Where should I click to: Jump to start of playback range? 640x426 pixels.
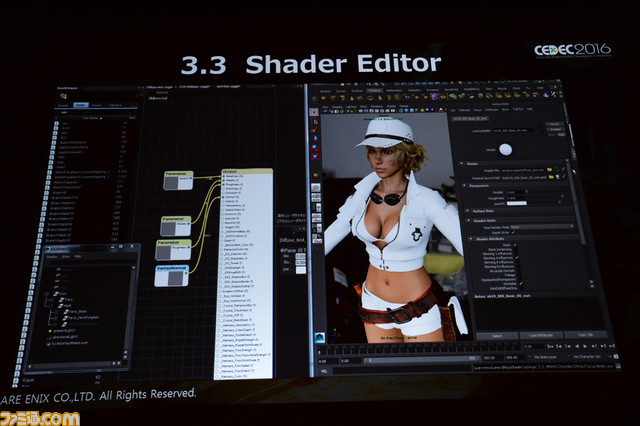click(550, 346)
